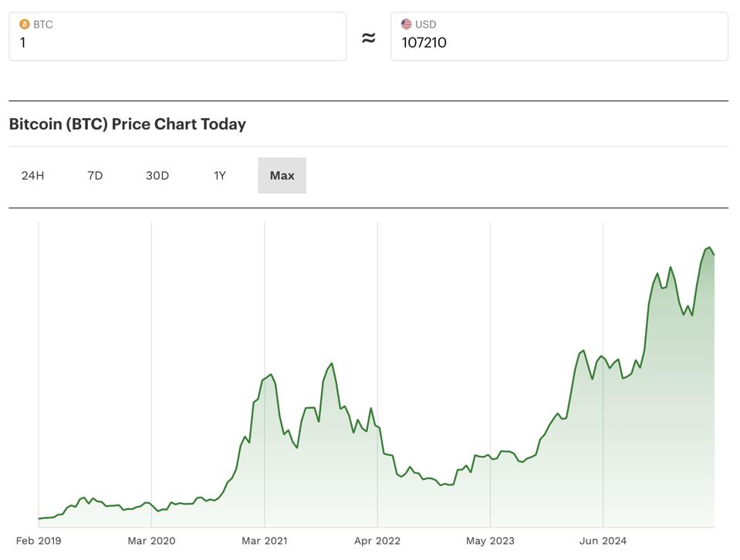The image size is (740, 560).
Task: Click the USD amount input field
Action: tap(559, 36)
